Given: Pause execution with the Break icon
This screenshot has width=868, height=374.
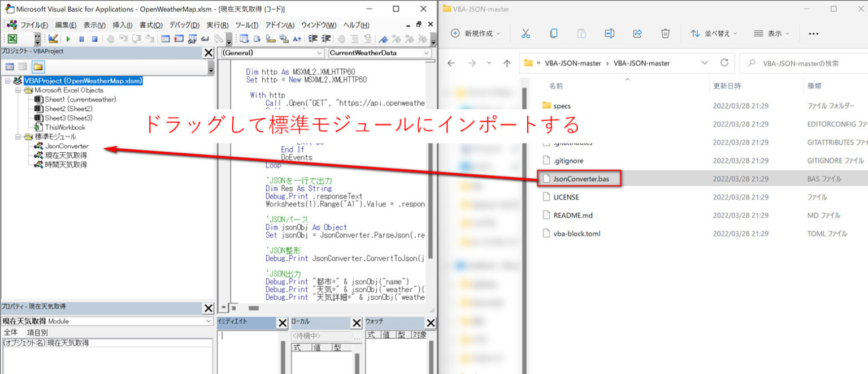Looking at the screenshot, I should [81, 38].
